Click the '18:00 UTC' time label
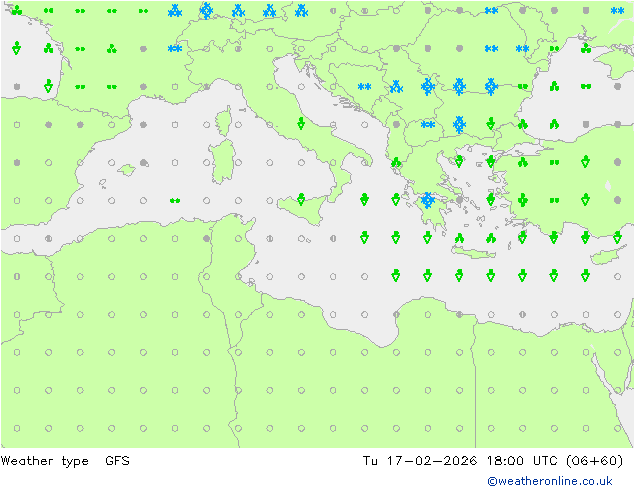The height and width of the screenshot is (490, 634). 522,460
